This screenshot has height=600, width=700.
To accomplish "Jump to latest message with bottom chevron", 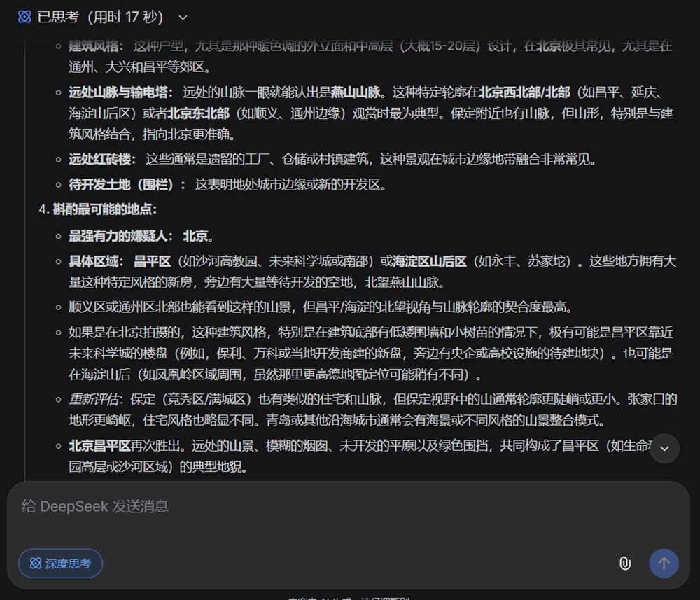I will click(x=664, y=449).
